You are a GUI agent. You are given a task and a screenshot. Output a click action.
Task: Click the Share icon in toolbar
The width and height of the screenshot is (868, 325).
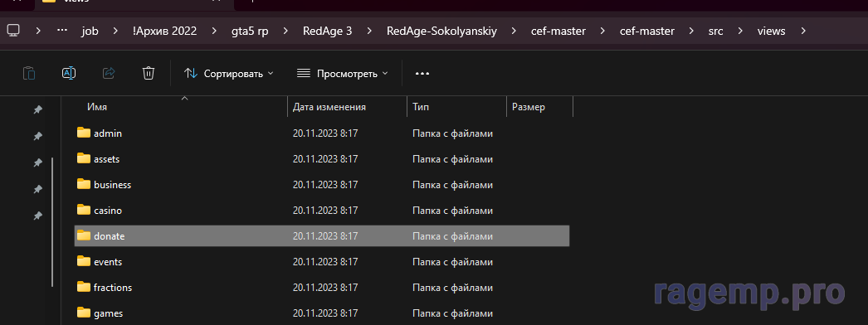pos(109,73)
